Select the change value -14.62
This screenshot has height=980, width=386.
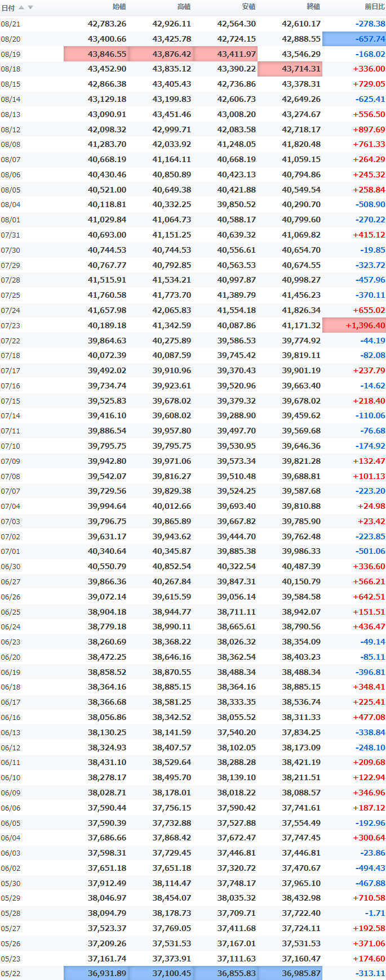click(373, 386)
